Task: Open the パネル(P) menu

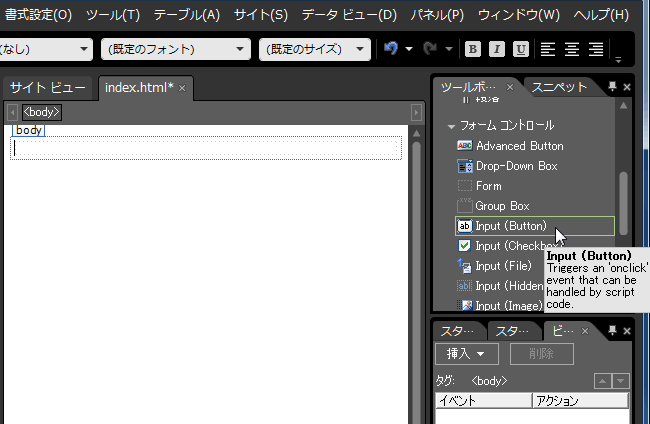Action: point(437,15)
